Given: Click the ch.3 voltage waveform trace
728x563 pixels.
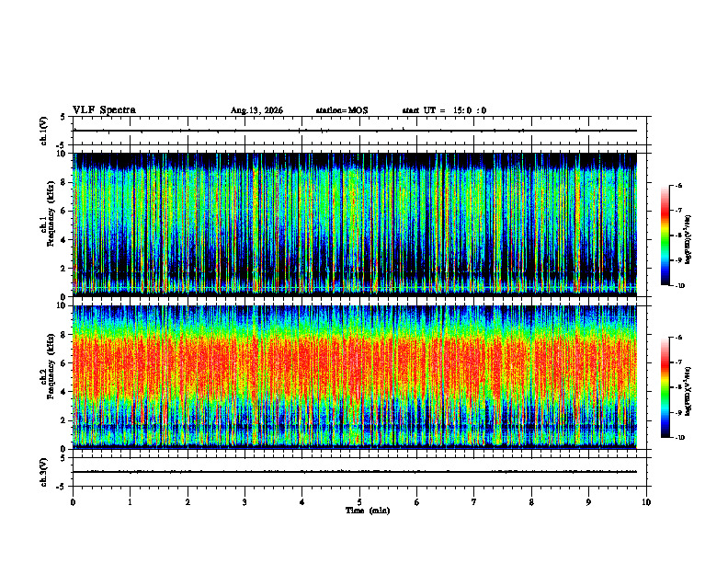Looking at the screenshot, I should coord(355,472).
